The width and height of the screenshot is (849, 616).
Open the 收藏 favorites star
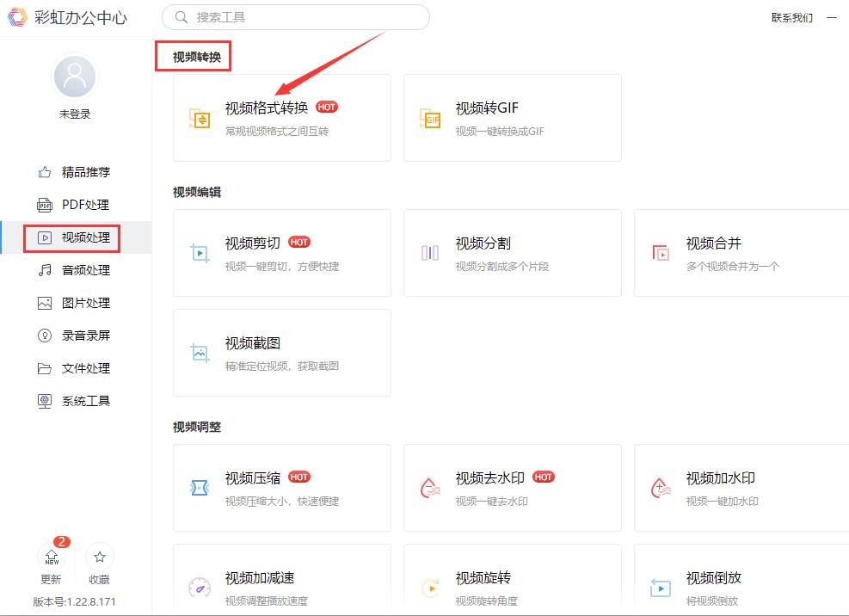100,557
